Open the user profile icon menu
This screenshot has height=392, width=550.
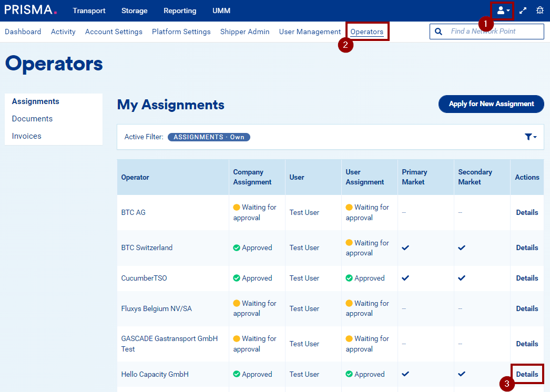click(x=503, y=11)
